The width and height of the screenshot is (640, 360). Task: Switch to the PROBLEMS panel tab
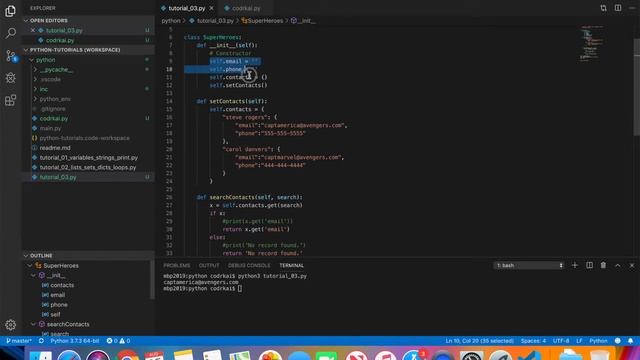click(177, 266)
